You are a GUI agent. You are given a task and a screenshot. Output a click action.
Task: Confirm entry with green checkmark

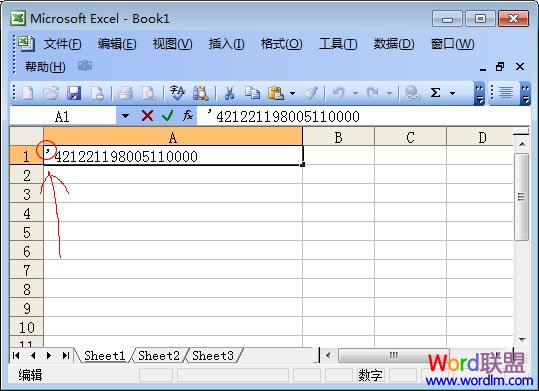pyautogui.click(x=167, y=116)
